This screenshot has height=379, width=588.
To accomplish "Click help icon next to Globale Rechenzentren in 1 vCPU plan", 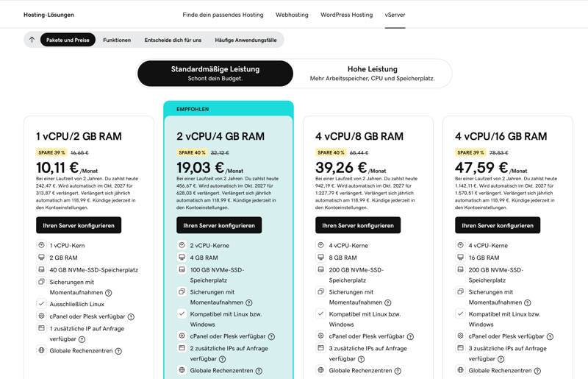I will click(118, 351).
